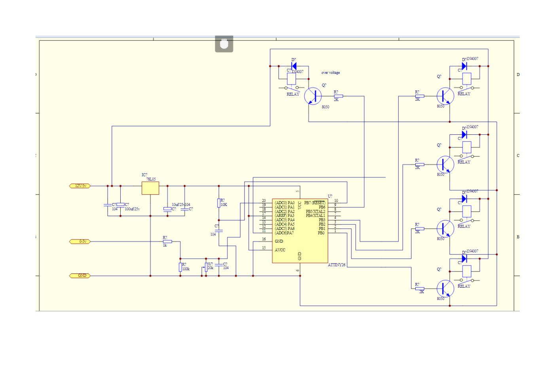This screenshot has width=555, height=392.
Task: Click the (ADC6)PA7 pin label
Action: click(284, 233)
